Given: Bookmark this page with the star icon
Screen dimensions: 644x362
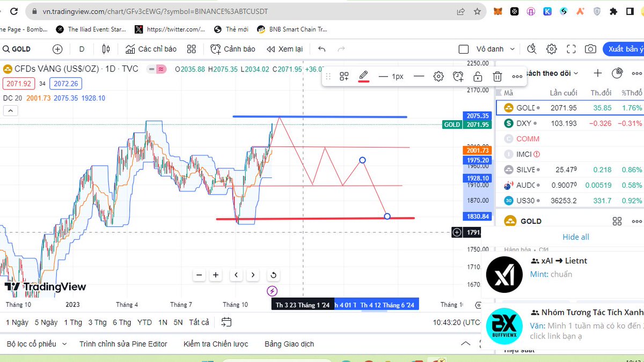Looking at the screenshot, I should (477, 11).
